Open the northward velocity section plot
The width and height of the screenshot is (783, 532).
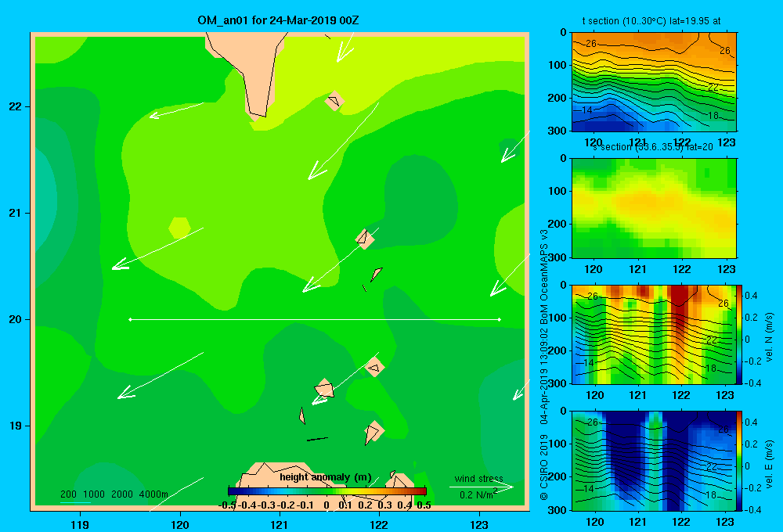654,334
